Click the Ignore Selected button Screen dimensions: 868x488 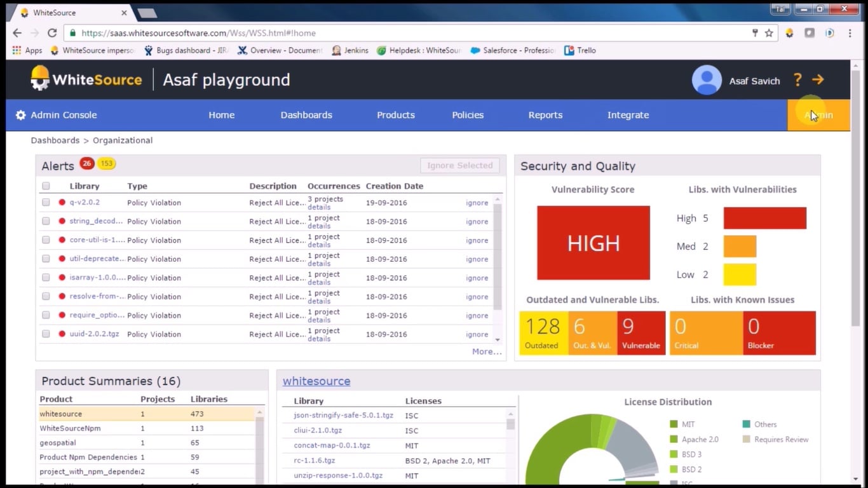point(459,165)
